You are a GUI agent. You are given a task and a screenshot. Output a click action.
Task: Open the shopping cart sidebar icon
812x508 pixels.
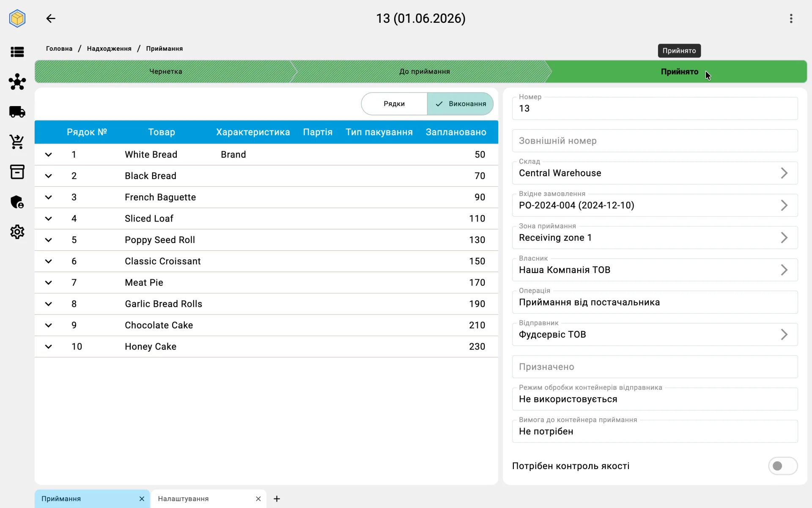(x=17, y=142)
